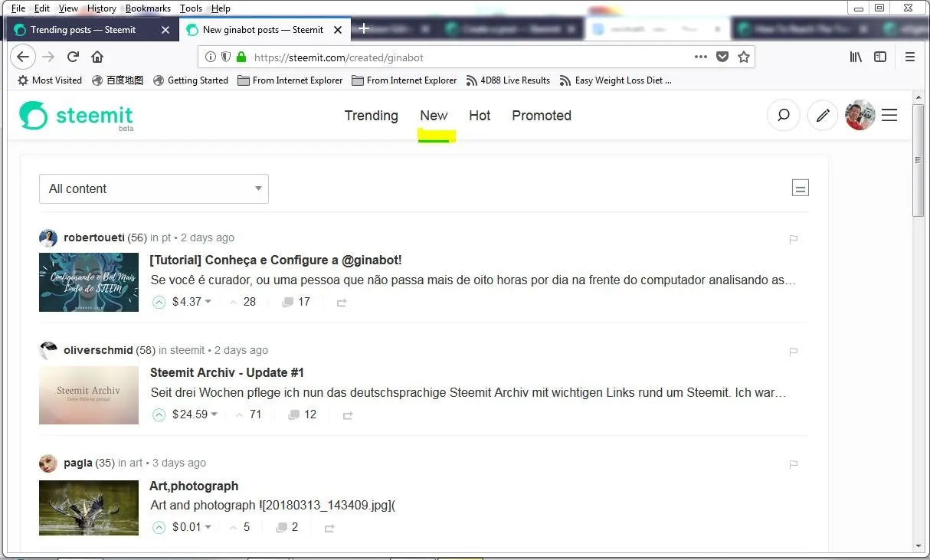The width and height of the screenshot is (930, 560).
Task: Open the bird photograph thumbnail
Action: click(x=89, y=508)
